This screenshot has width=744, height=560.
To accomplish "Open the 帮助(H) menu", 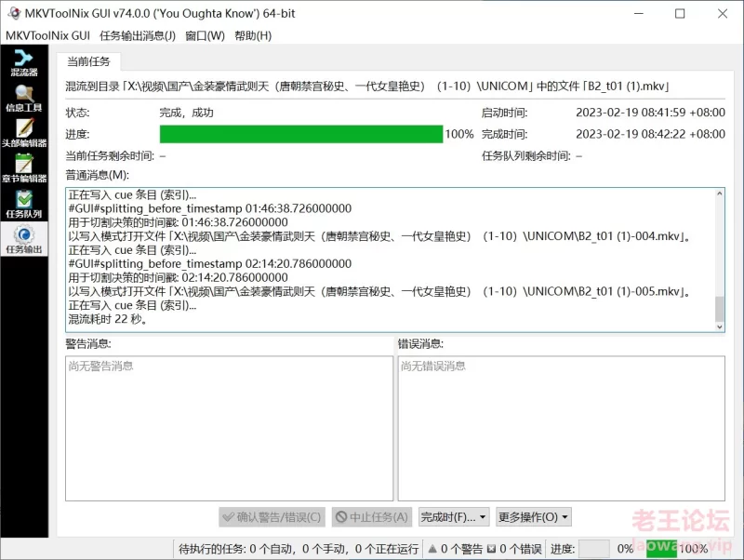I will [x=253, y=35].
